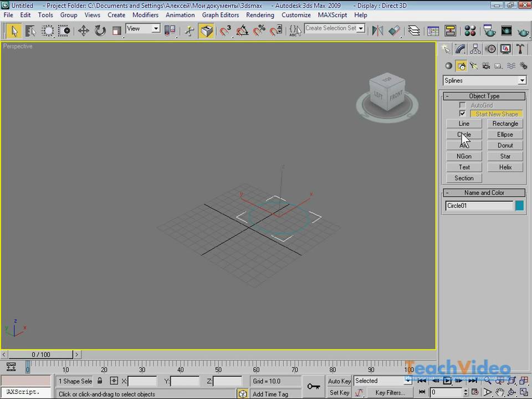Image resolution: width=532 pixels, height=399 pixels.
Task: Click Quick Render teapot icon
Action: tap(523, 32)
